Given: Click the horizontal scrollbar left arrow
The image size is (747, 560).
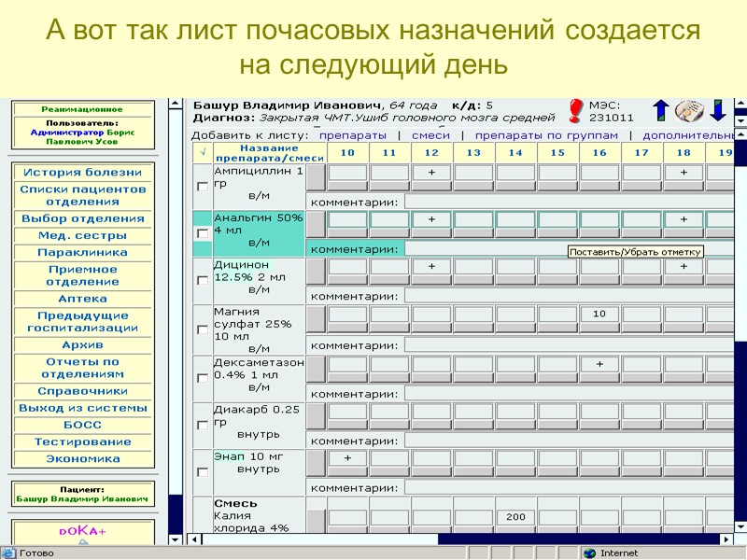Looking at the screenshot, I should click(x=194, y=539).
